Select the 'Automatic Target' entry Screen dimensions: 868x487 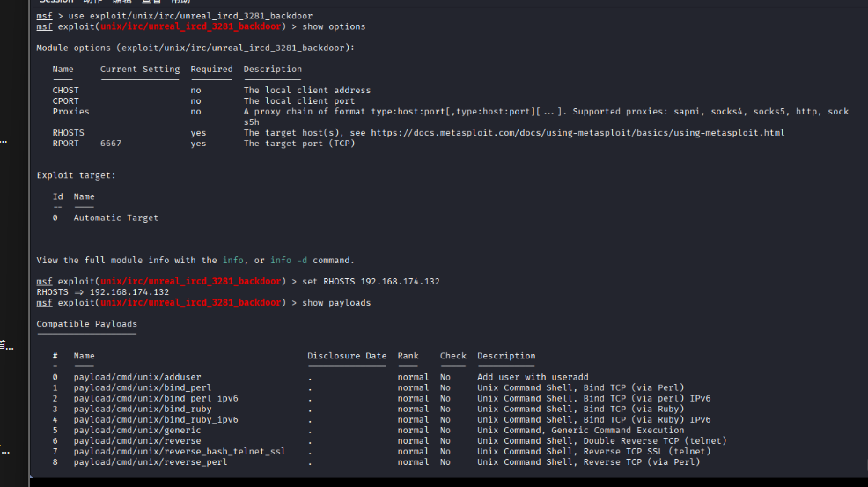click(116, 218)
